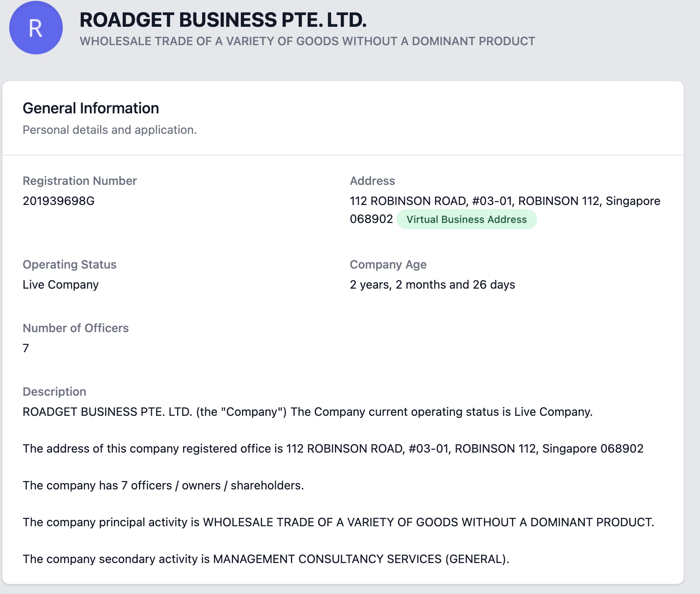Click the Registration Number label
Screen dimensions: 700x594
click(80, 181)
